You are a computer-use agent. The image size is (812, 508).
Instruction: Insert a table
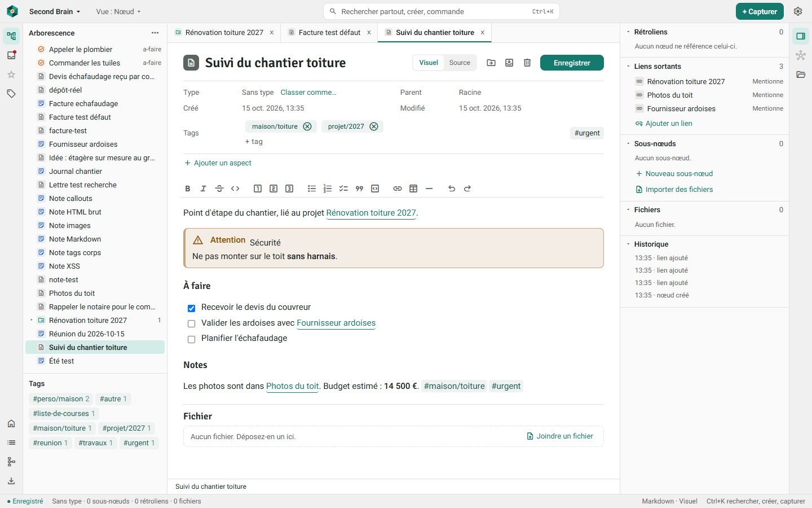pos(413,189)
